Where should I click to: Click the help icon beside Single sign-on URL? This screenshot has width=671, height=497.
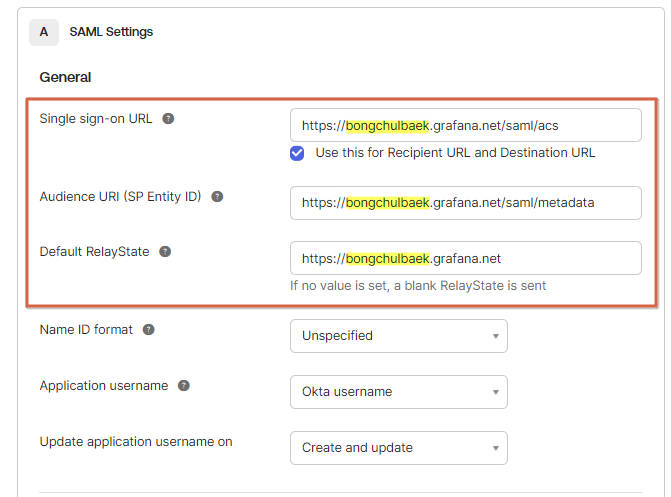point(168,118)
